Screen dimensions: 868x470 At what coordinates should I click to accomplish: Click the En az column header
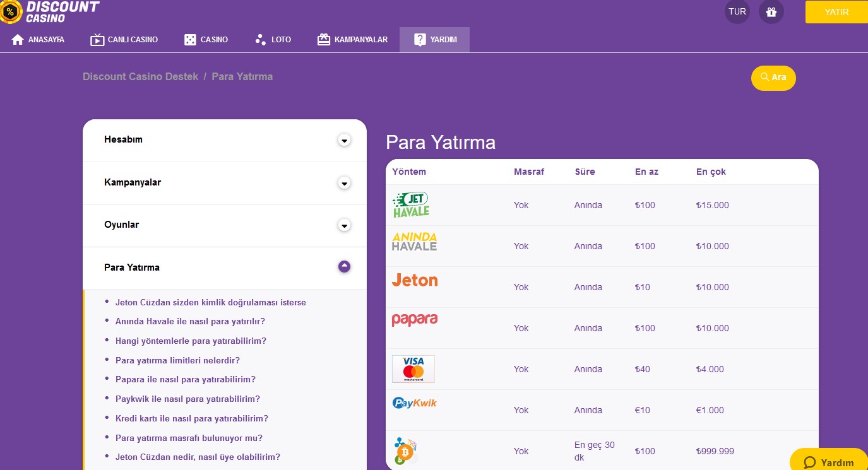(x=646, y=172)
